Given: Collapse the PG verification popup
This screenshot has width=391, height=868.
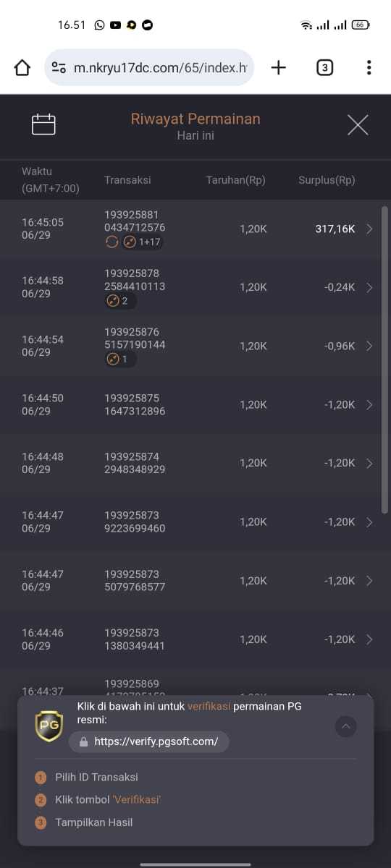Looking at the screenshot, I should [x=346, y=726].
